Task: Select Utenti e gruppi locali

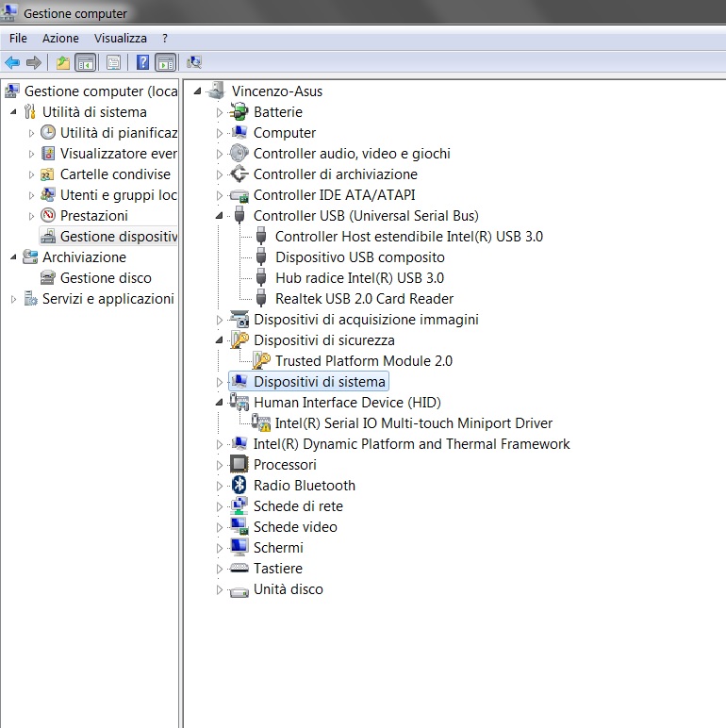Action: pyautogui.click(x=119, y=195)
